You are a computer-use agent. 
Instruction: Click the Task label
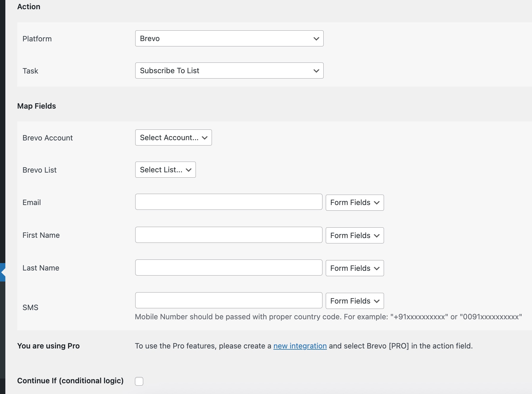(30, 71)
